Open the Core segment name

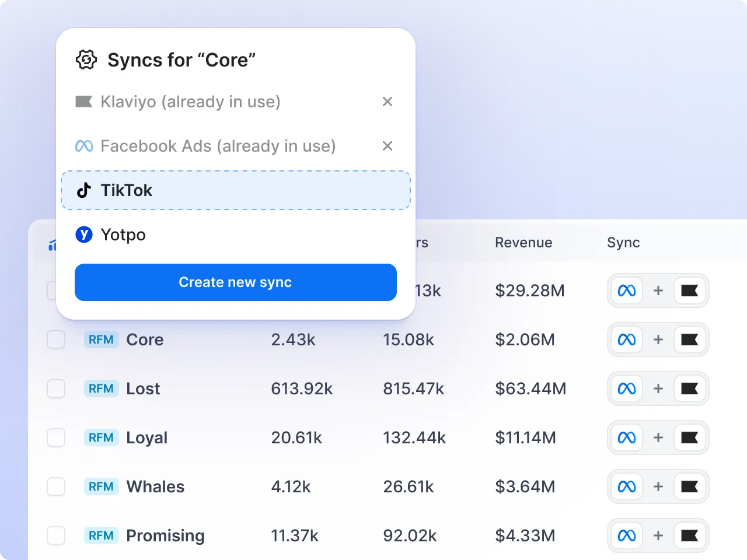click(145, 339)
